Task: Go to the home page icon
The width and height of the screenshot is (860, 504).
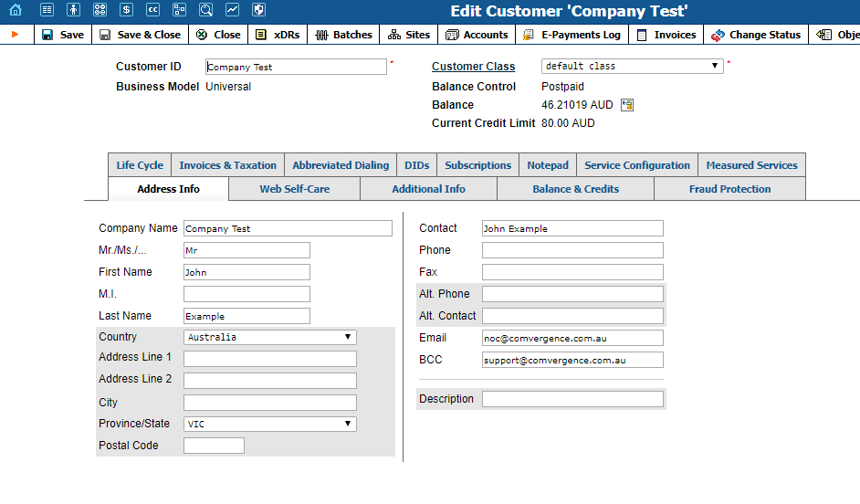Action: point(16,10)
